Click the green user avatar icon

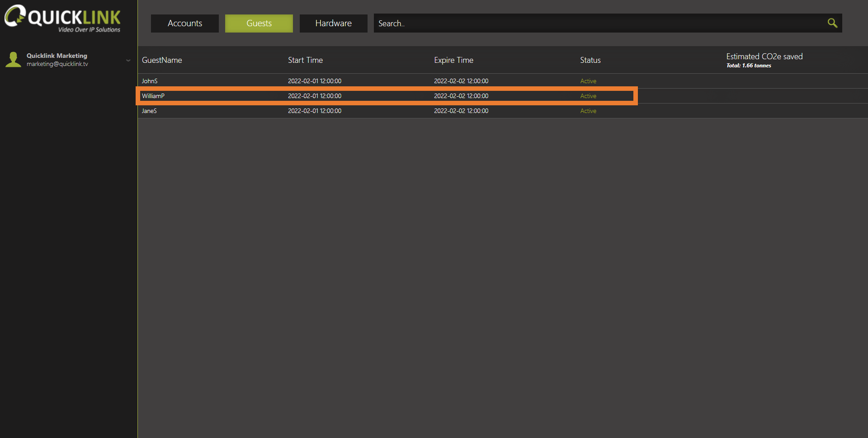point(14,60)
